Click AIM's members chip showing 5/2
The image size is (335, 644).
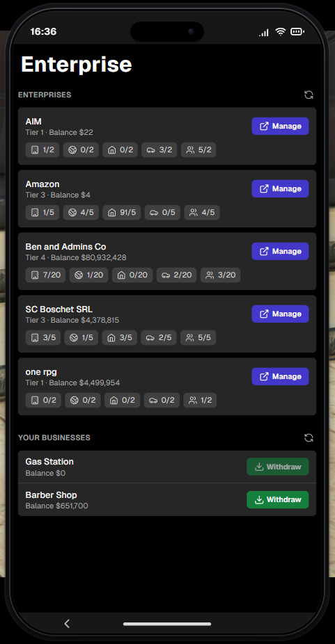point(198,150)
